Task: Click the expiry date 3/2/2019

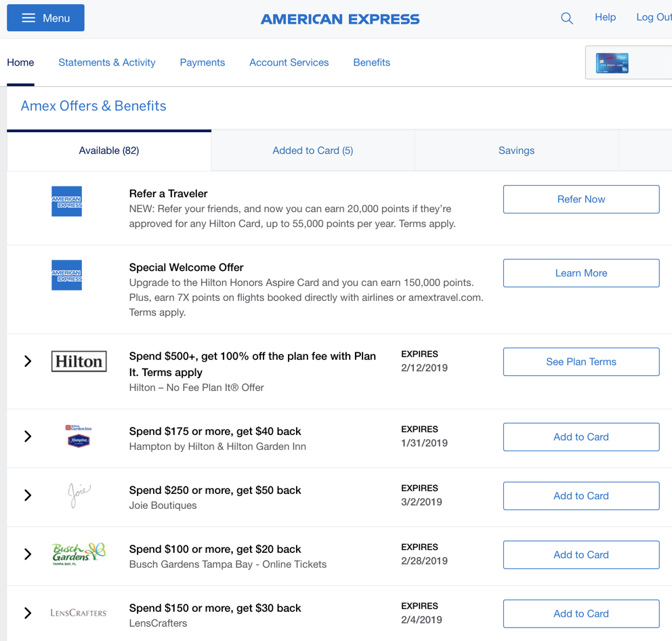Action: point(421,501)
